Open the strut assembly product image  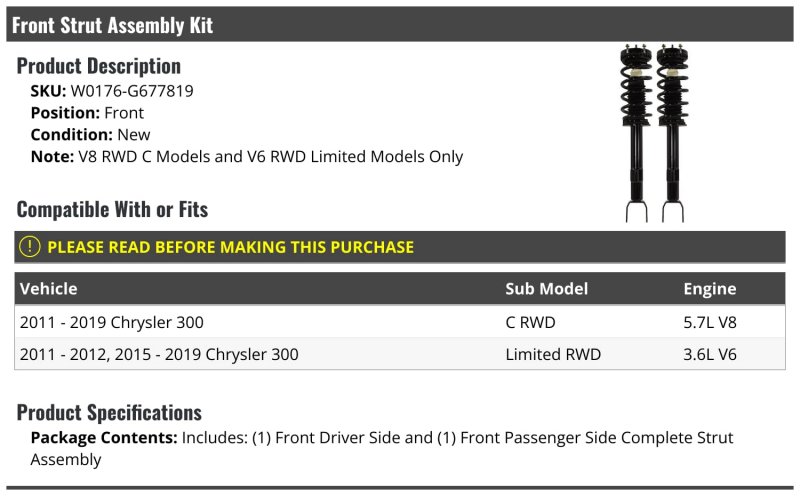pos(655,134)
